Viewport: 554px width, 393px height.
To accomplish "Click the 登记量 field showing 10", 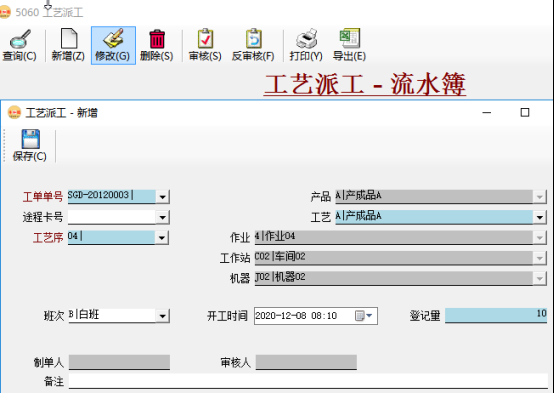I will tap(496, 315).
